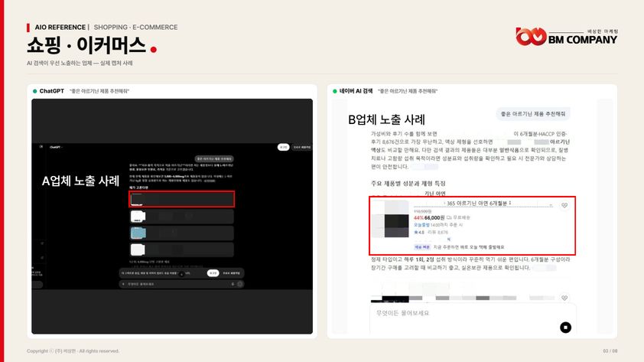Toggle the ChatGPT sidebar icon

pyautogui.click(x=41, y=147)
